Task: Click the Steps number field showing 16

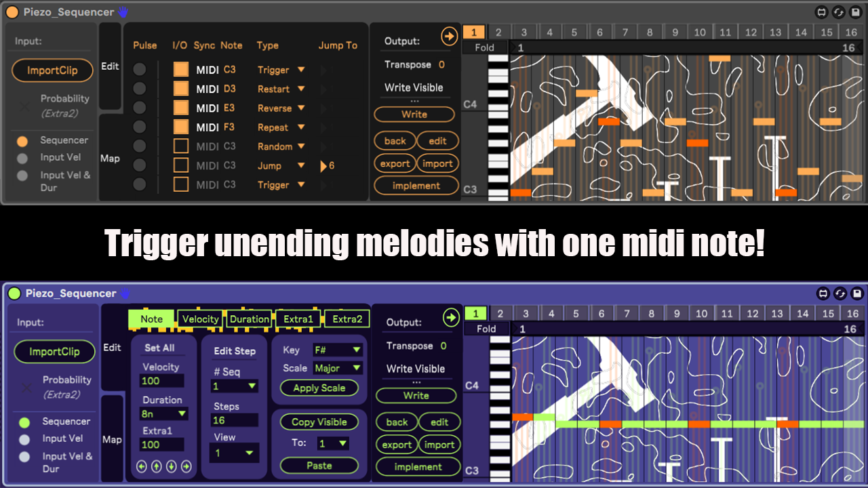Action: tap(233, 420)
